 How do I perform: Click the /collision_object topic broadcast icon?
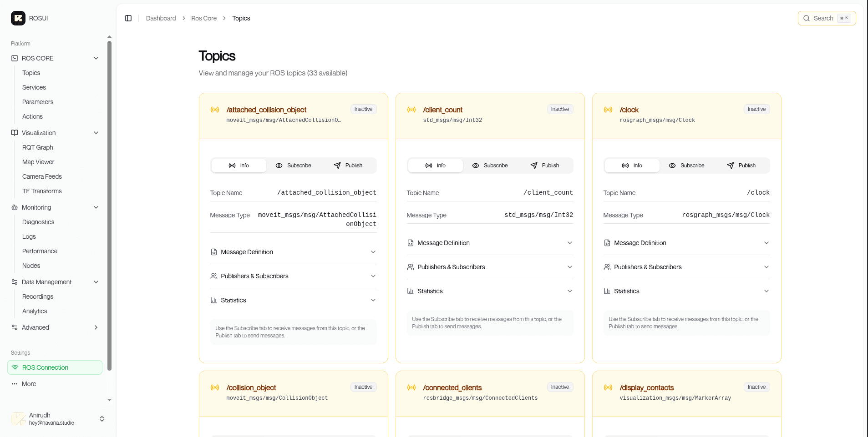[215, 387]
